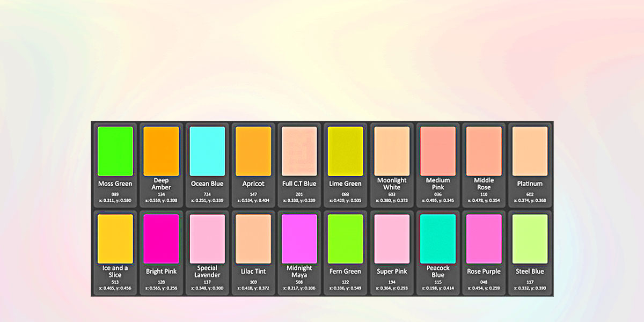Screen dimensions: 644x322
Task: Click the 'Super Pink' name label
Action: [x=392, y=272]
